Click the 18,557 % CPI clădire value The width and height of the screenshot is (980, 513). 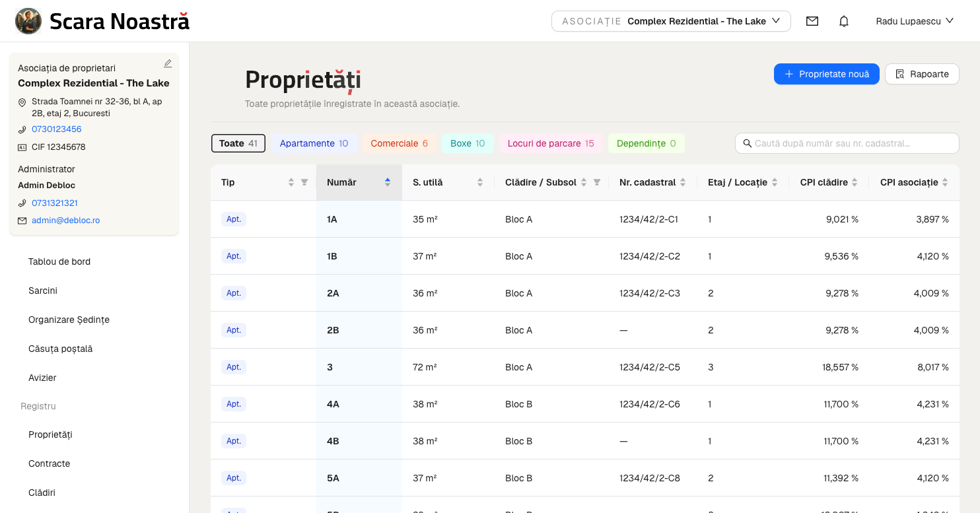tap(841, 367)
